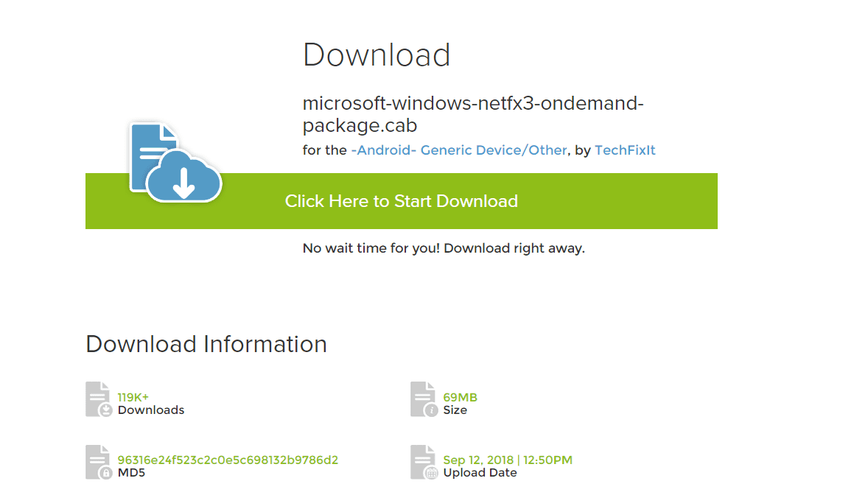The width and height of the screenshot is (868, 495).
Task: Click the Download Information heading
Action: click(x=206, y=344)
